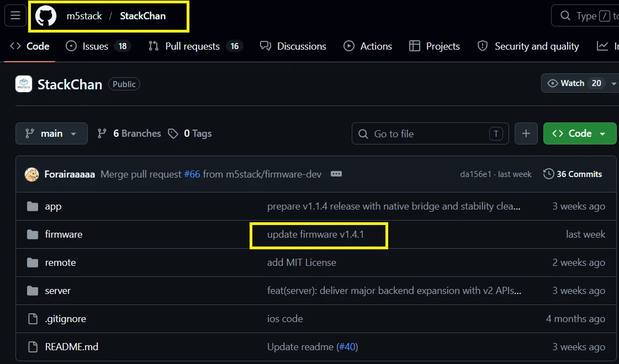Open the #66 pull request link

point(192,174)
